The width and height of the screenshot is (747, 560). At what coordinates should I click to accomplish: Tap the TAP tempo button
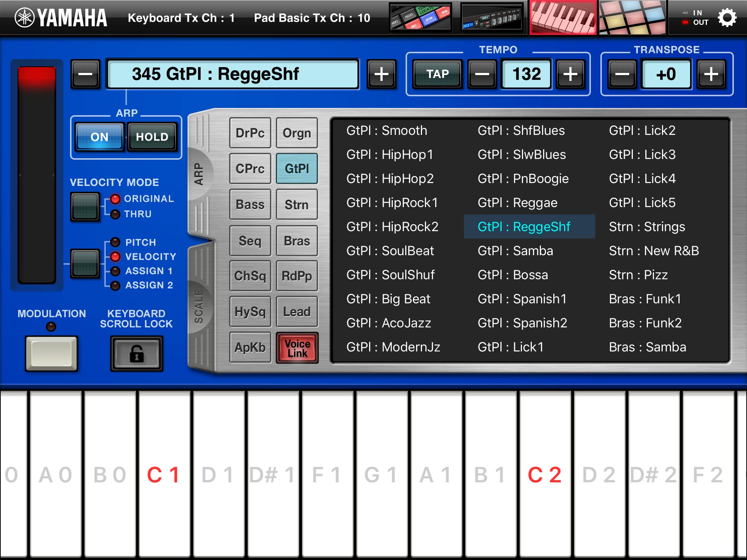tap(437, 74)
